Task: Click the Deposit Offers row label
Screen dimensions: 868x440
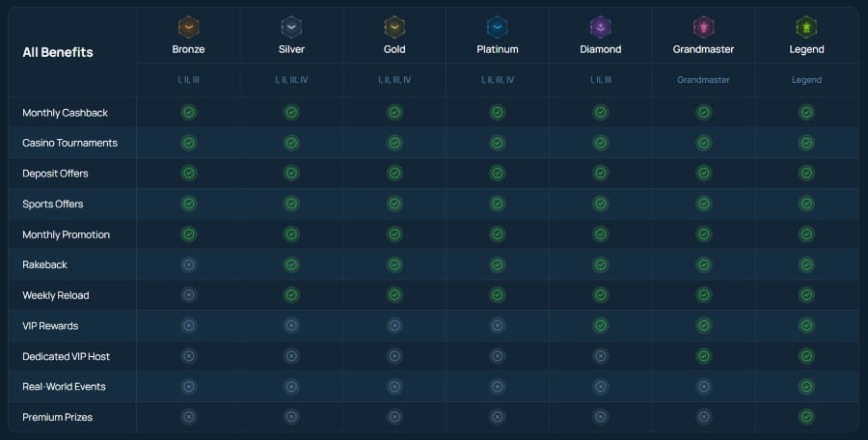Action: point(55,174)
